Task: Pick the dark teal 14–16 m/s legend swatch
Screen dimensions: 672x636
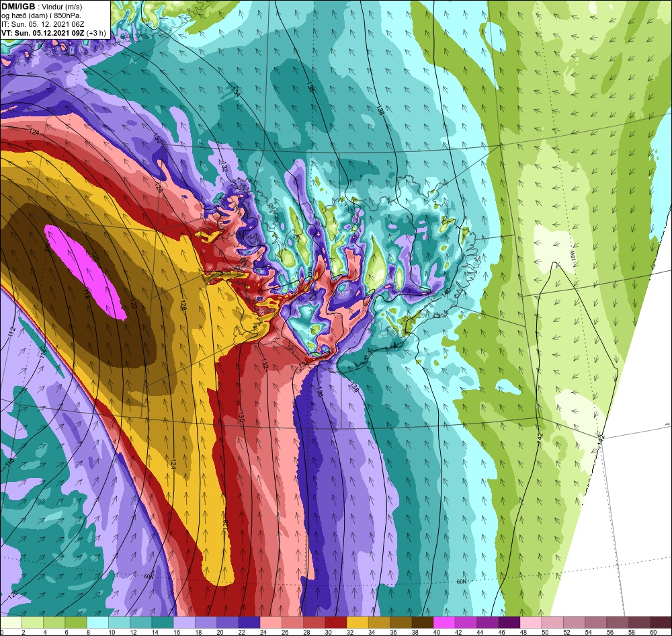Action: pos(163,622)
